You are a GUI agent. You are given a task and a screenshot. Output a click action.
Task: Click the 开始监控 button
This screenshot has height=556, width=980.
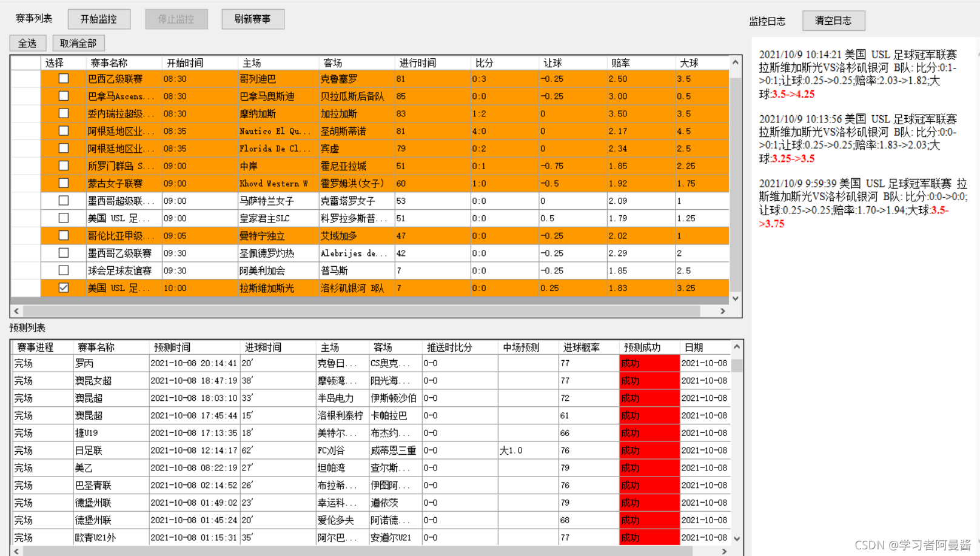click(x=99, y=19)
